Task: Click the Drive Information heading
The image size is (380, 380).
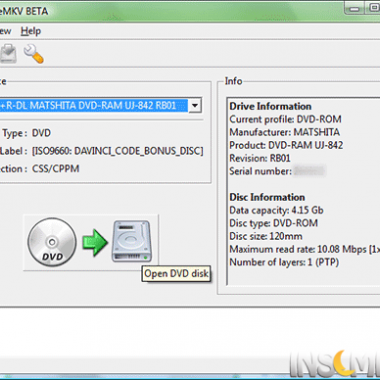Action: coord(270,106)
